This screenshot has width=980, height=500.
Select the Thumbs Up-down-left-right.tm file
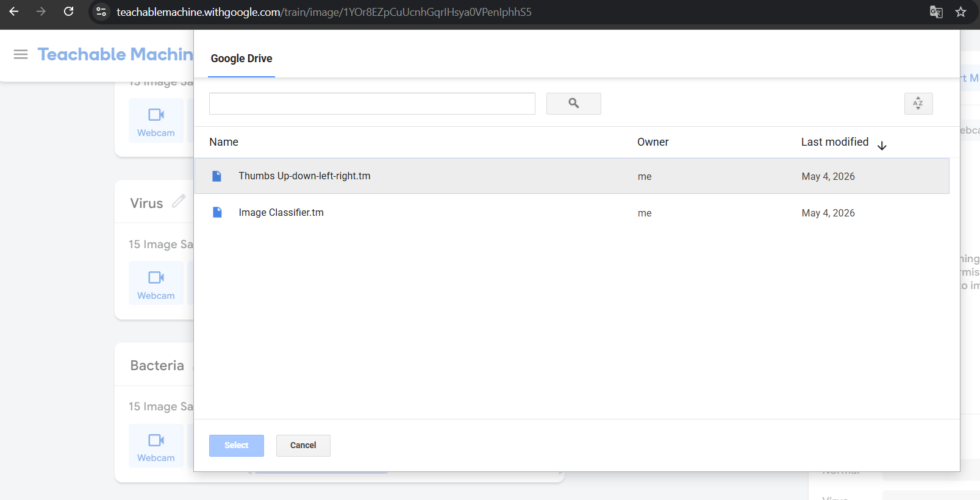coord(572,176)
